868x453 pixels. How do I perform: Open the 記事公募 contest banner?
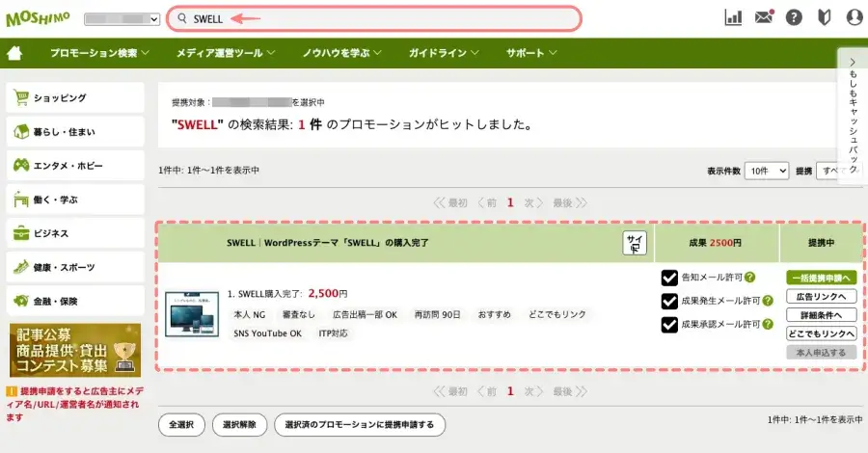pos(75,351)
